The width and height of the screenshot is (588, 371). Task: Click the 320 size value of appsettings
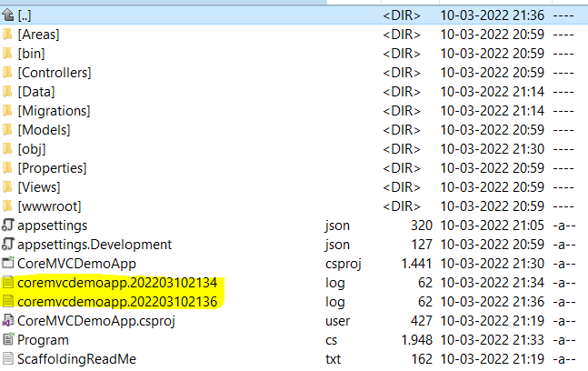422,226
